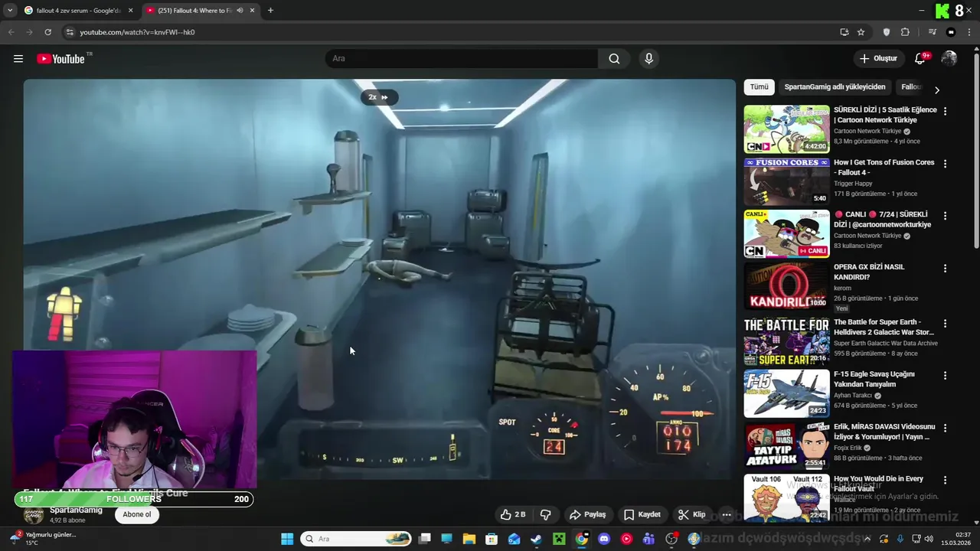This screenshot has height=551, width=980.
Task: Reload the current page
Action: [47, 32]
